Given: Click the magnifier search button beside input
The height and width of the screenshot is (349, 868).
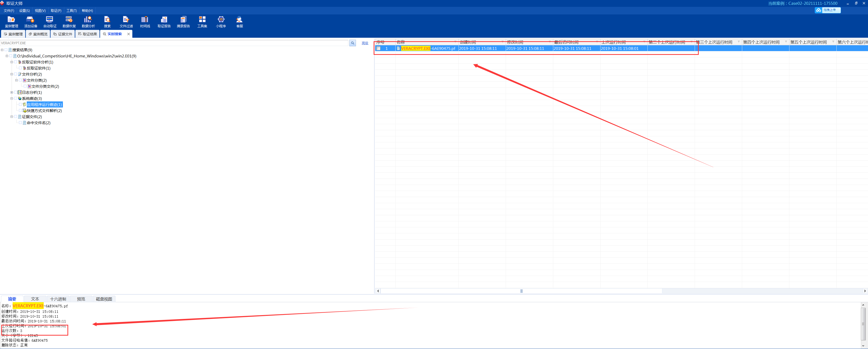Looking at the screenshot, I should [x=352, y=43].
